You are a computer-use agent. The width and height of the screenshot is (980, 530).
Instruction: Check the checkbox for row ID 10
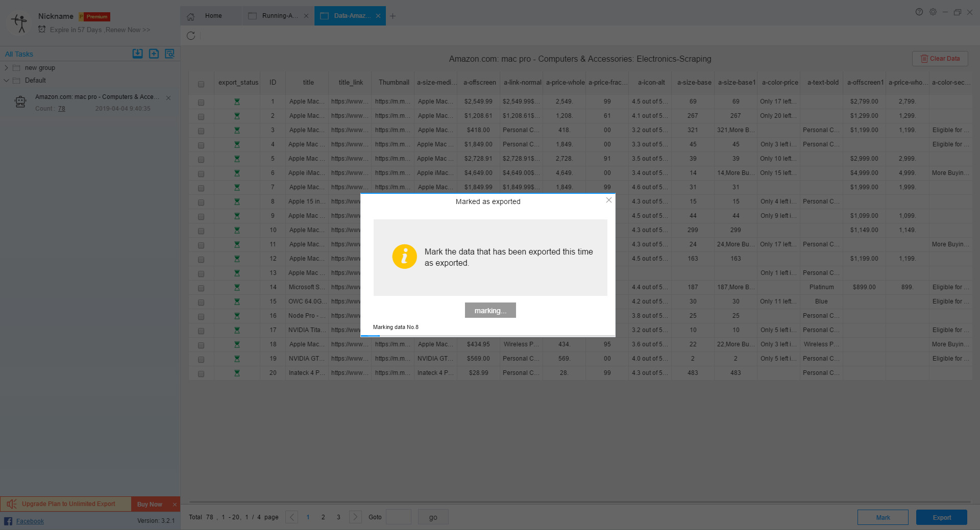click(201, 231)
